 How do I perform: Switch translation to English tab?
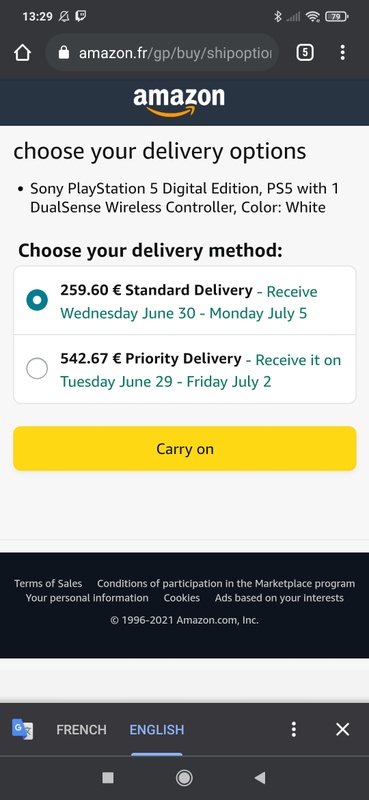pos(157,730)
